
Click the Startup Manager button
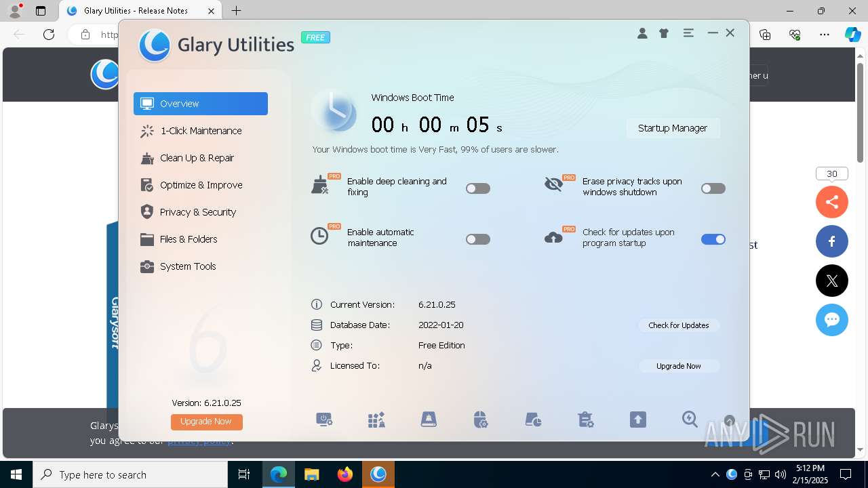pos(673,128)
